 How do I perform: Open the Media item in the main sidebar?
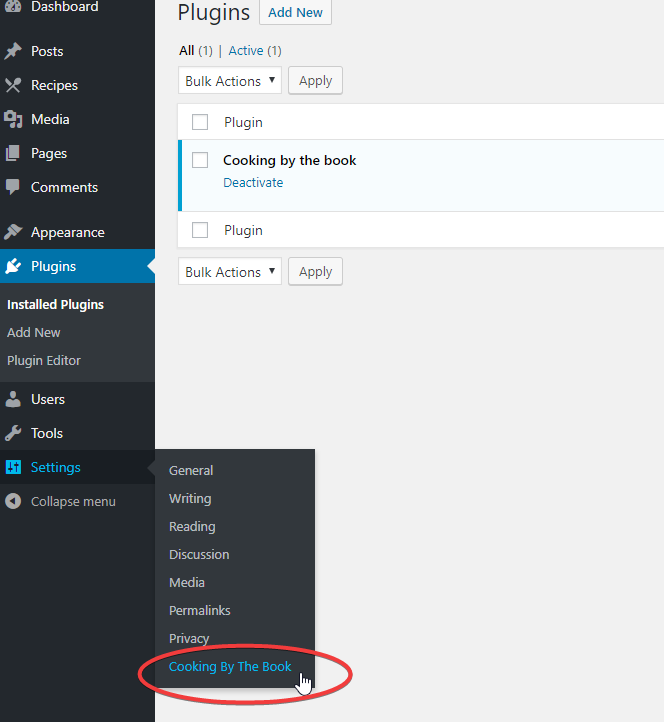tap(50, 119)
